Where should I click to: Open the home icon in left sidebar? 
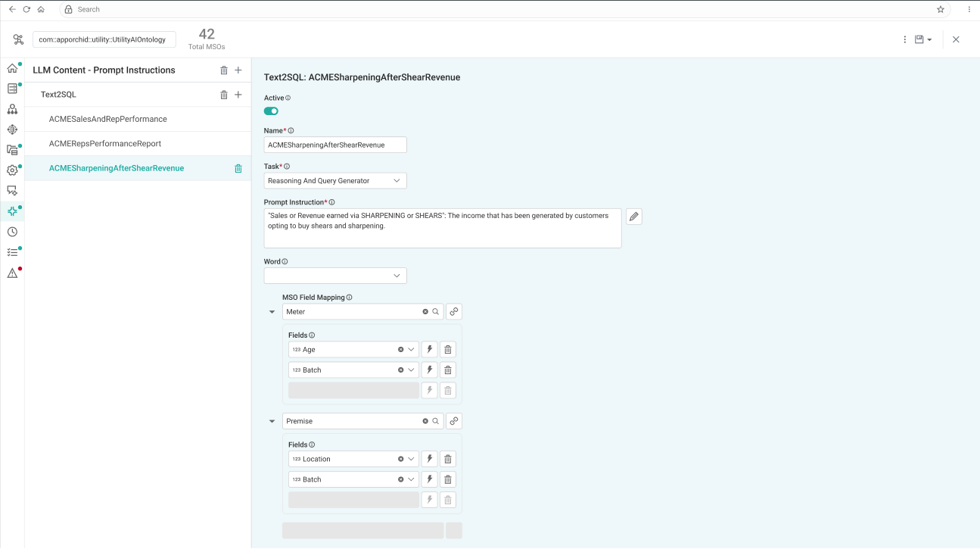[12, 68]
